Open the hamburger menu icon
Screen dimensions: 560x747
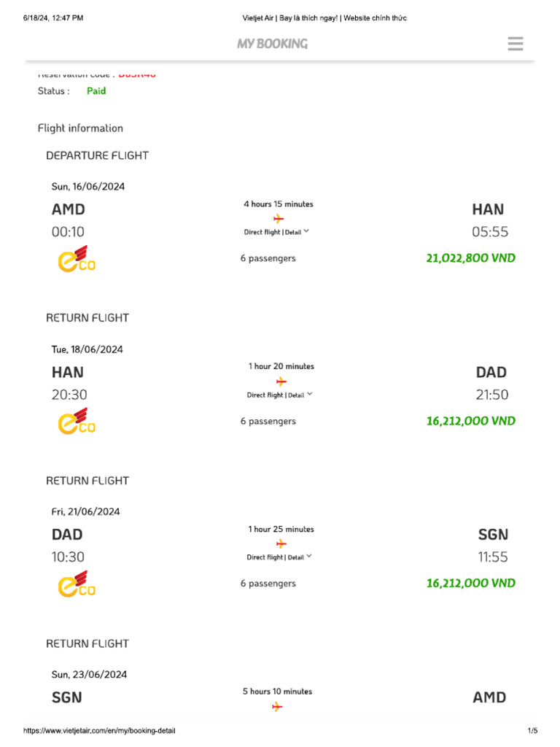[x=516, y=44]
